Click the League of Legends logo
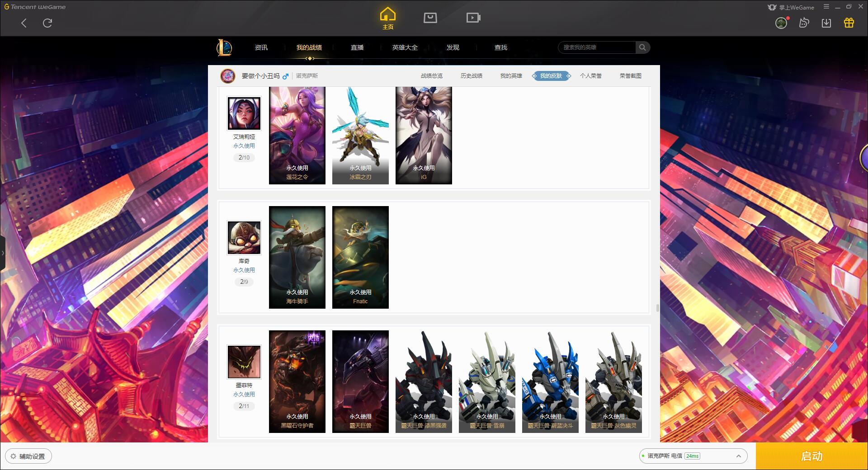This screenshot has width=868, height=470. pyautogui.click(x=224, y=47)
